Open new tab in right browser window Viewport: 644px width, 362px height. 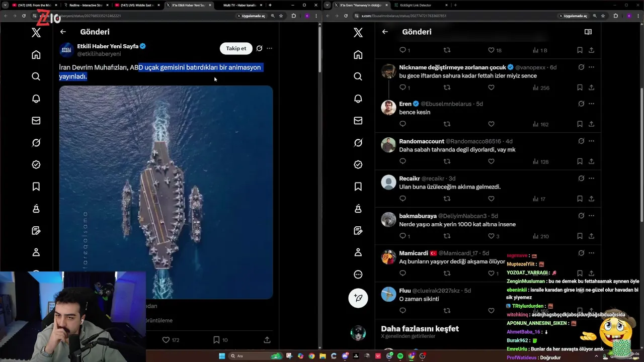coord(455,5)
